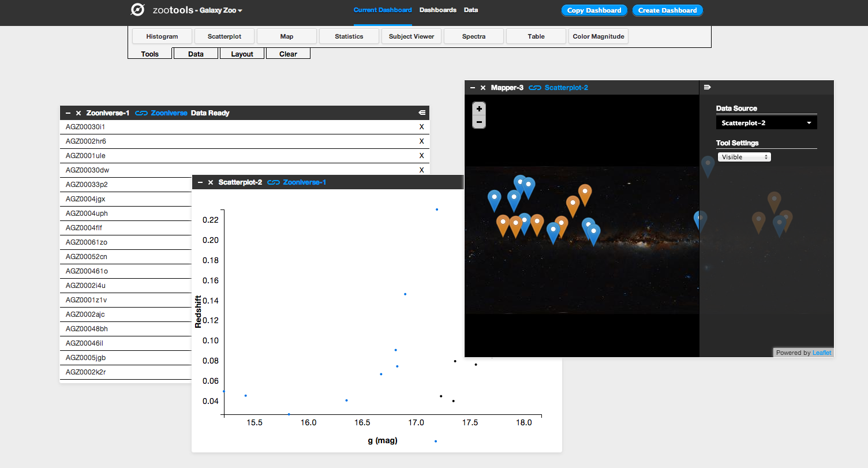Click the topmost orange map marker
The width and height of the screenshot is (868, 468).
(585, 194)
